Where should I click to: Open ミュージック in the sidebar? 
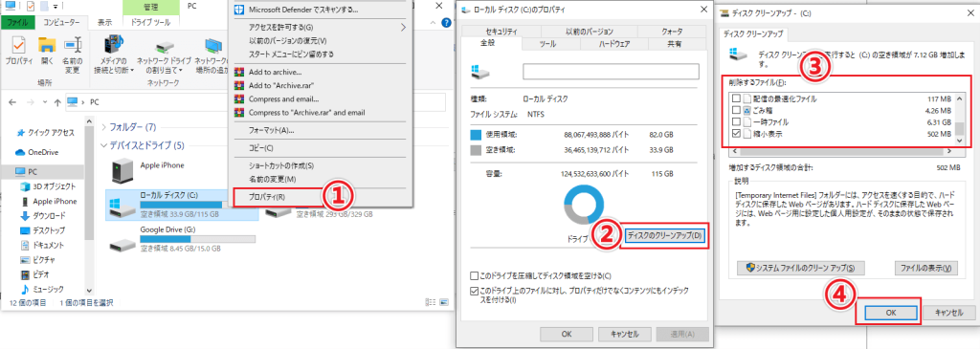pyautogui.click(x=42, y=289)
